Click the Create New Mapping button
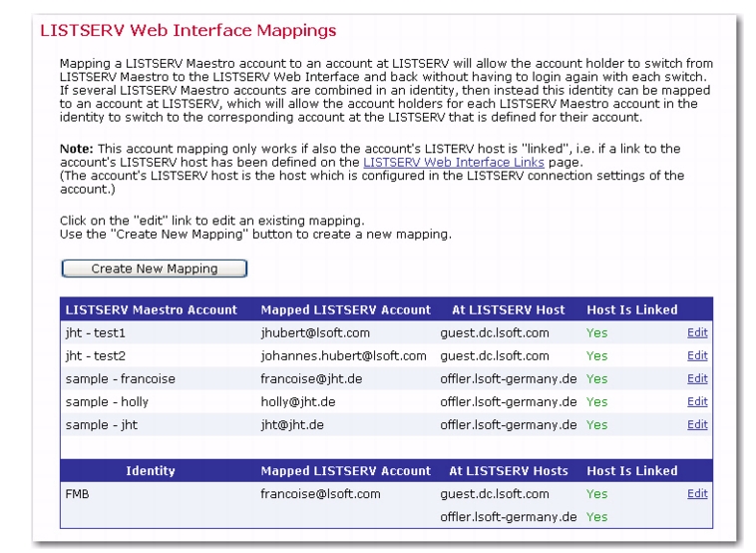Image resolution: width=756 pixels, height=553 pixels. (155, 269)
